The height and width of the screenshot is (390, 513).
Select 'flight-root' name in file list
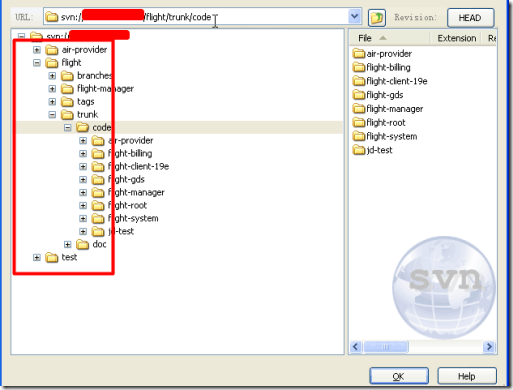(386, 123)
